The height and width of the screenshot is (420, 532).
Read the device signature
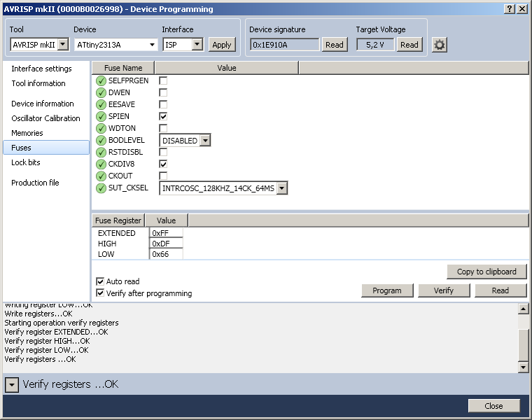[335, 44]
